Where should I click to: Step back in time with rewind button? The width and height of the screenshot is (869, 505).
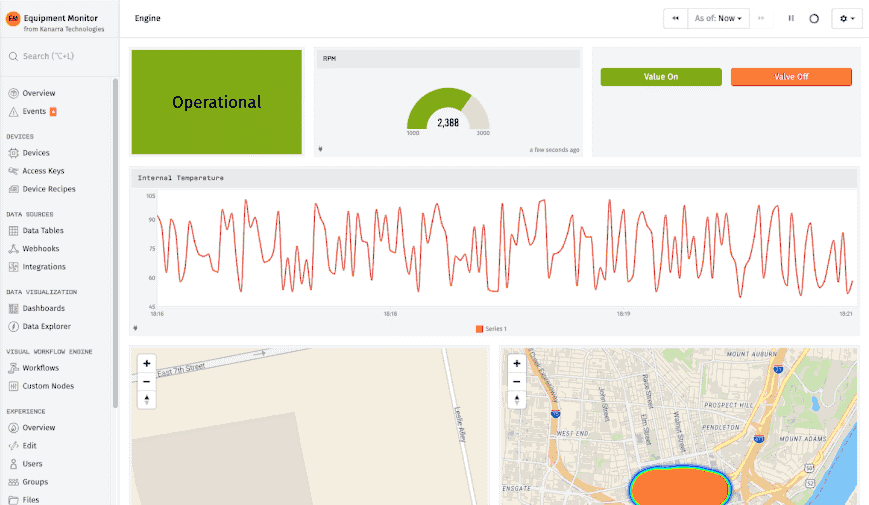click(675, 18)
